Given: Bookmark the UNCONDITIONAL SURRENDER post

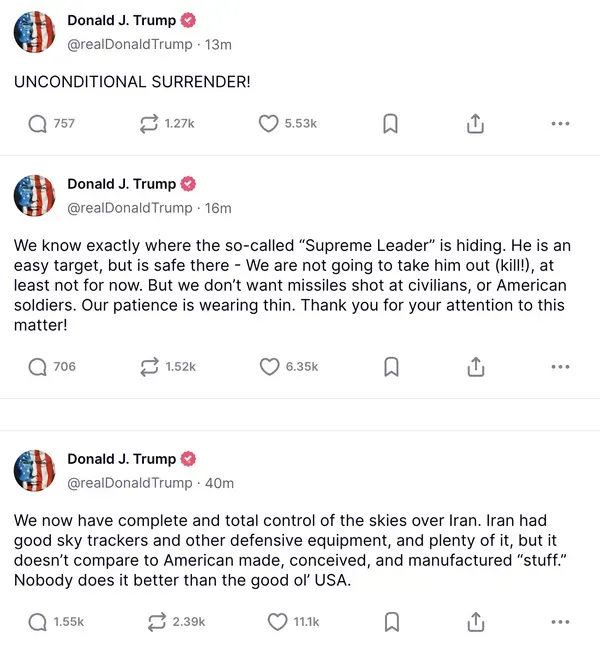Looking at the screenshot, I should 391,123.
